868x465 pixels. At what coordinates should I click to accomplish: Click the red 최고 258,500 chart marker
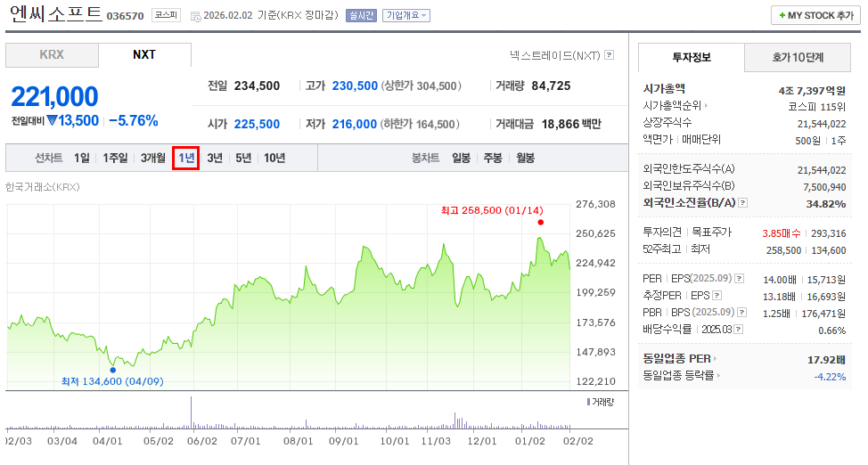click(x=540, y=223)
